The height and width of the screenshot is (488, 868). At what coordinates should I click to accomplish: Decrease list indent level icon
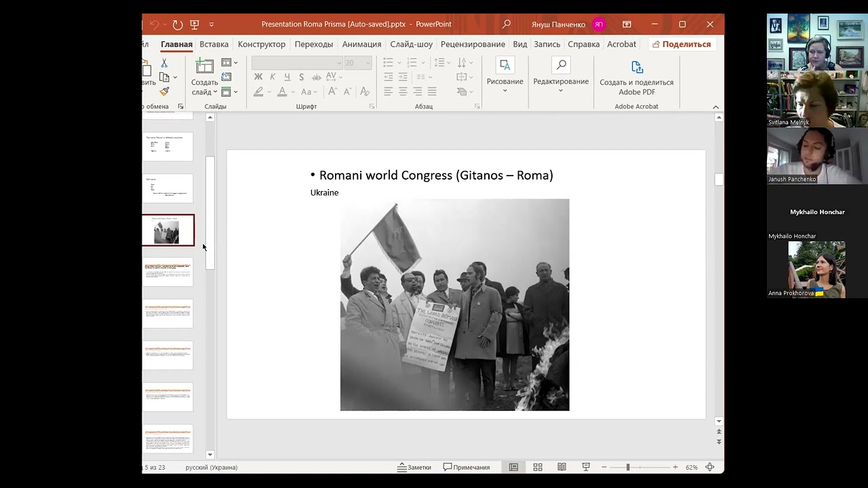click(389, 77)
